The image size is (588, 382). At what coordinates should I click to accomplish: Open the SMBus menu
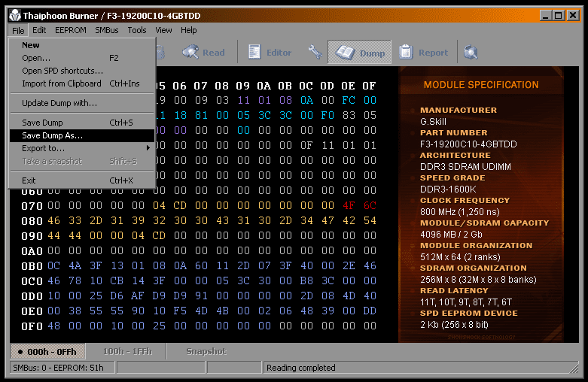click(106, 30)
